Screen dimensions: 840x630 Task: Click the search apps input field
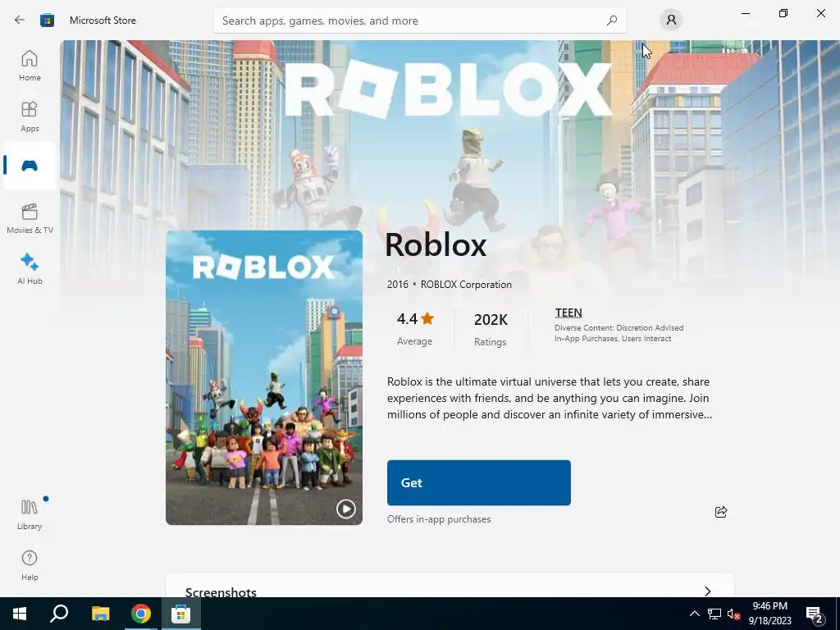point(420,21)
